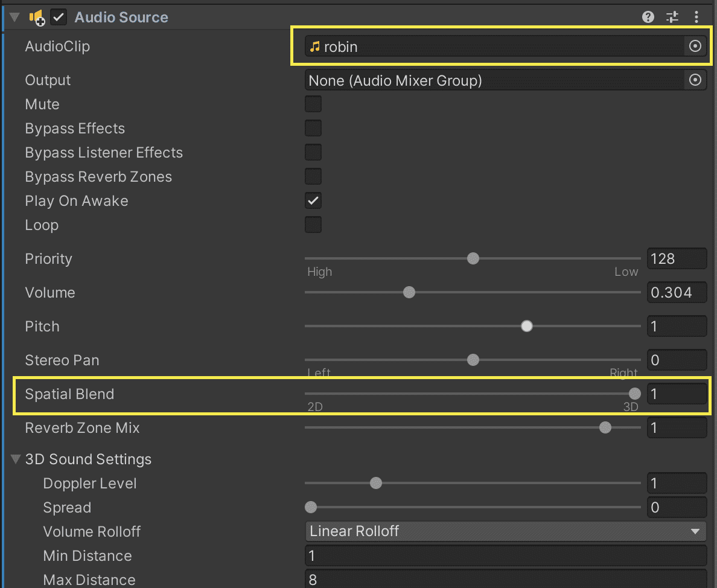This screenshot has height=588, width=717.
Task: Click the Spatial Blend slider handle
Action: pyautogui.click(x=634, y=394)
